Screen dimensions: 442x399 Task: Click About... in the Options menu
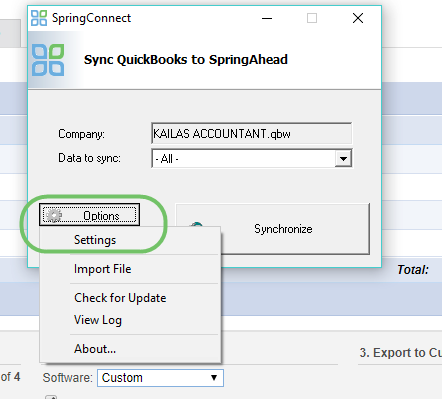130,349
